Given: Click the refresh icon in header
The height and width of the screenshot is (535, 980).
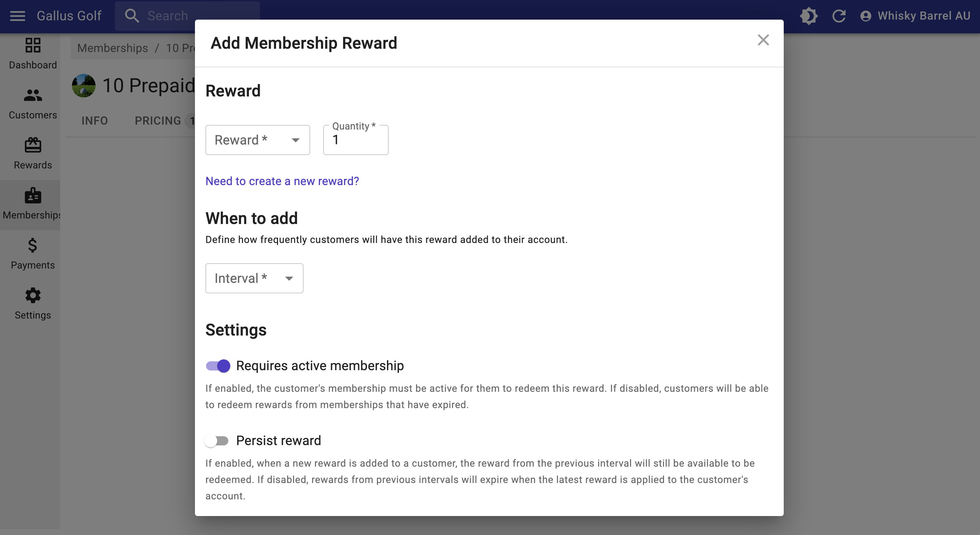Looking at the screenshot, I should [838, 16].
